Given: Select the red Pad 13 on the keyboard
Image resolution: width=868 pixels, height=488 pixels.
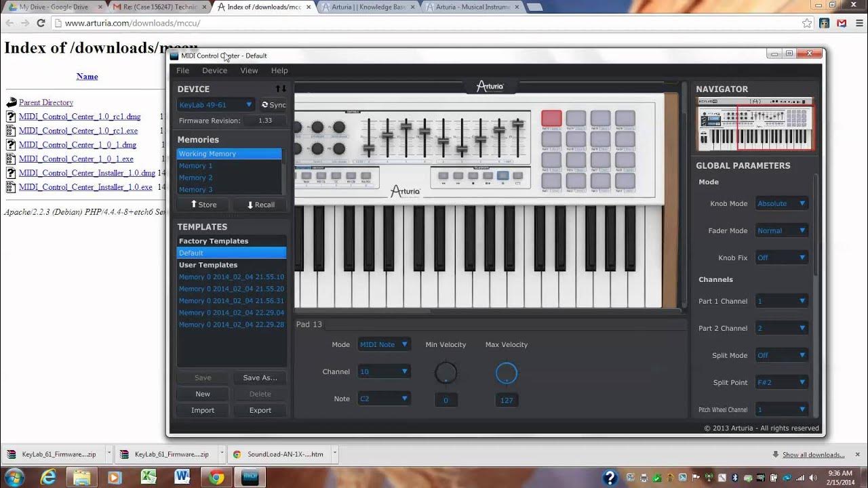Looking at the screenshot, I should point(551,119).
